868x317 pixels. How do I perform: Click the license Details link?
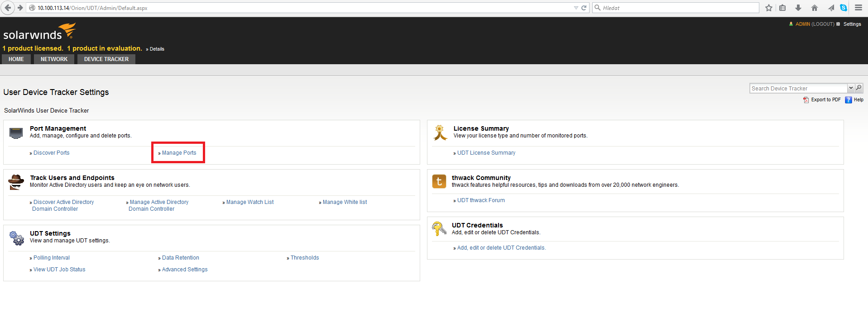pos(157,49)
